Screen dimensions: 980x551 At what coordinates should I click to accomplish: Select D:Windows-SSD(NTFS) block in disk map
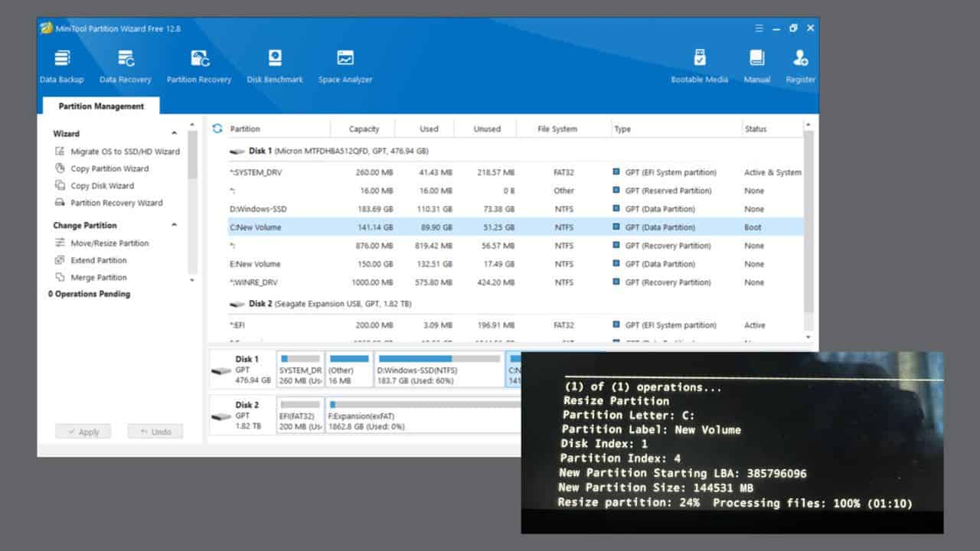[439, 369]
